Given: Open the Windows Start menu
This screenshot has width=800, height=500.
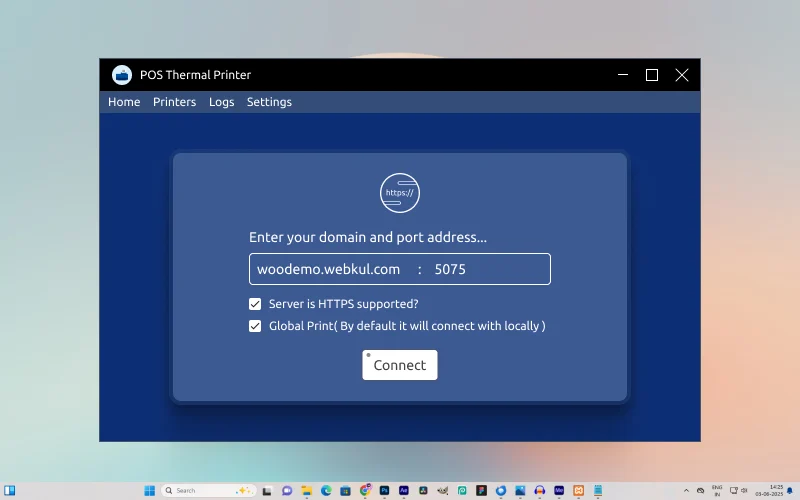Looking at the screenshot, I should coord(149,490).
